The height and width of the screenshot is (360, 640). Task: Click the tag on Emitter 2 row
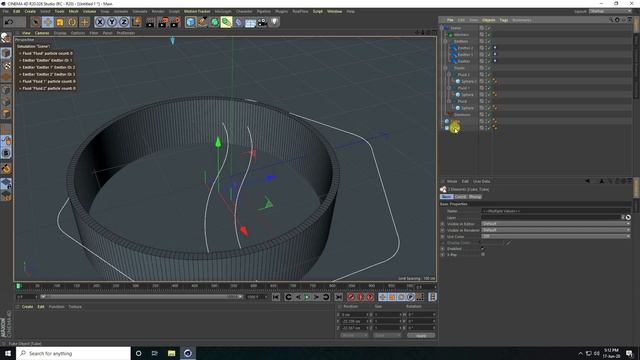coord(495,48)
